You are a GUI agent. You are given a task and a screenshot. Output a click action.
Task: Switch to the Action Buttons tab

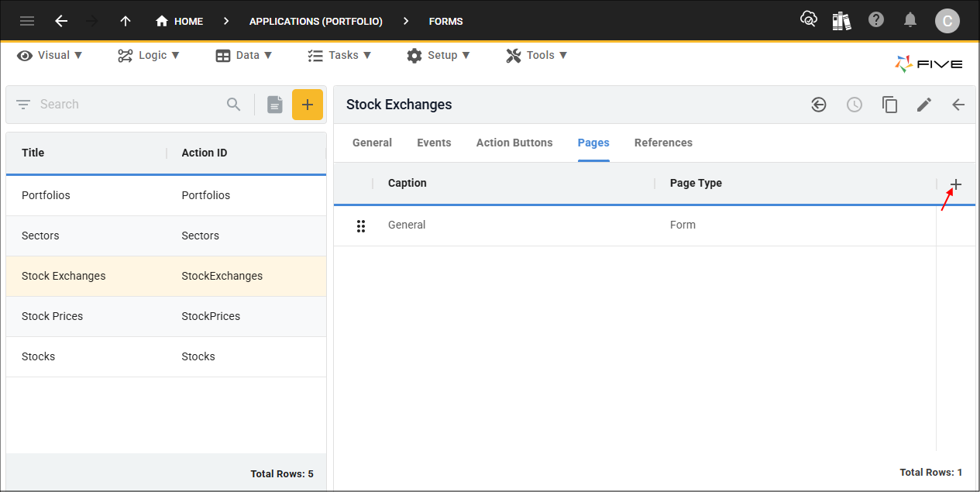(514, 143)
